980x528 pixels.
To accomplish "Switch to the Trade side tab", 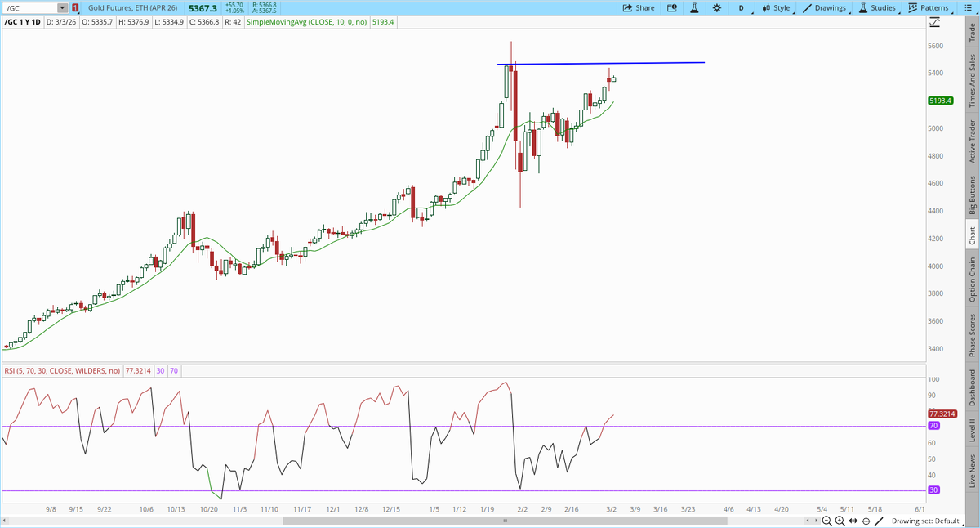I will coord(972,33).
